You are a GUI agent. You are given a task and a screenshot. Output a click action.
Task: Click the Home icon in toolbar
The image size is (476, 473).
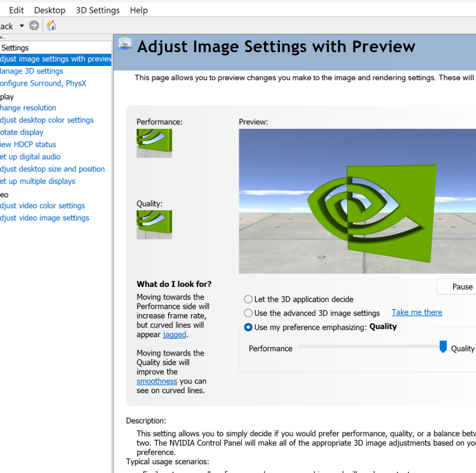pos(51,25)
